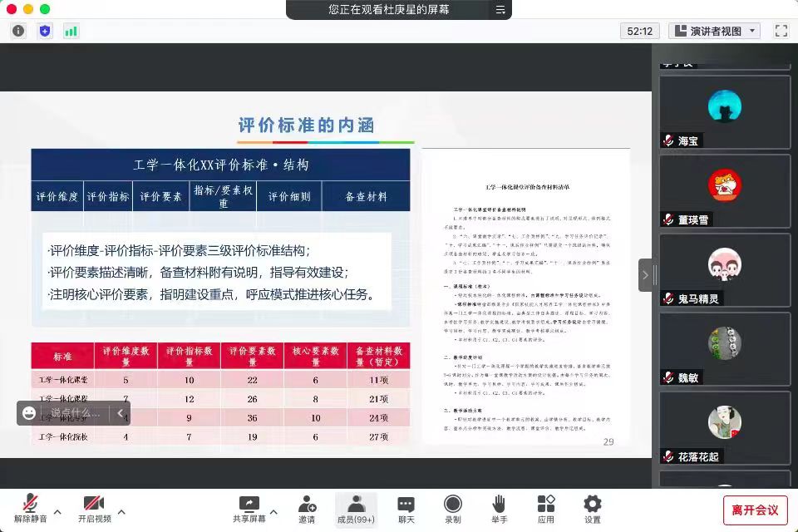Open the 聊天 chat window
Screen dimensions: 798x532
[x=406, y=510]
